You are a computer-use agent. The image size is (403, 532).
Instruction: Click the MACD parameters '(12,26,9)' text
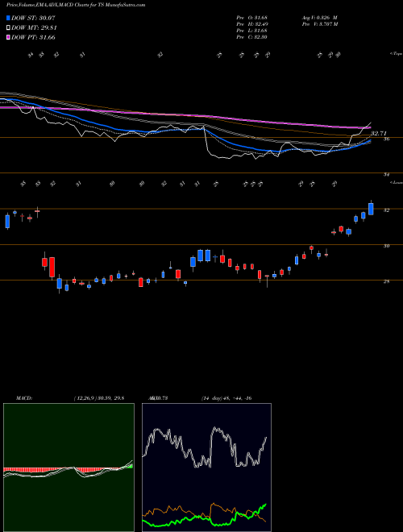click(85, 398)
